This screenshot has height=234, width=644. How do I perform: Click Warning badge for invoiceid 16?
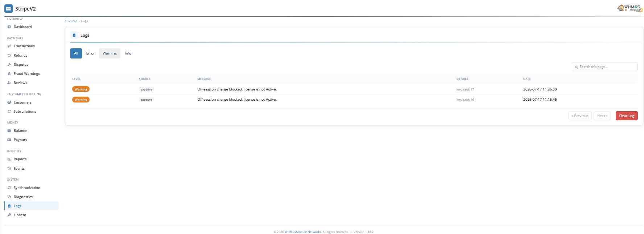click(81, 100)
